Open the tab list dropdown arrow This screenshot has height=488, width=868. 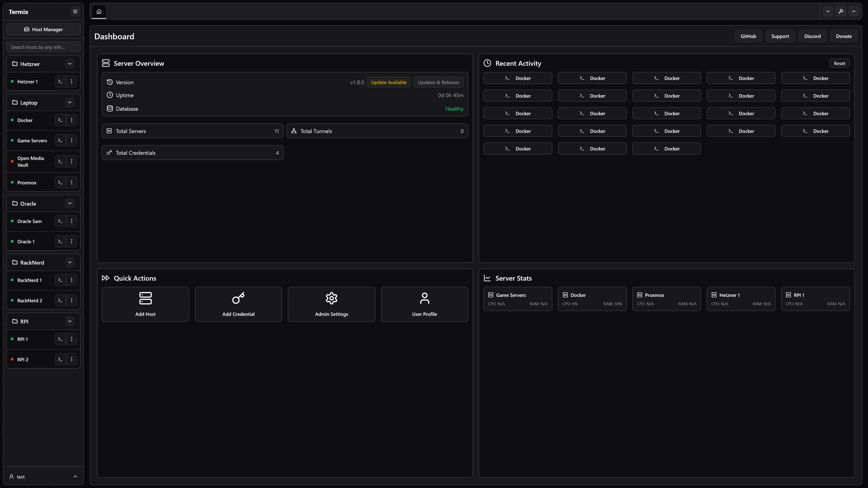click(828, 12)
